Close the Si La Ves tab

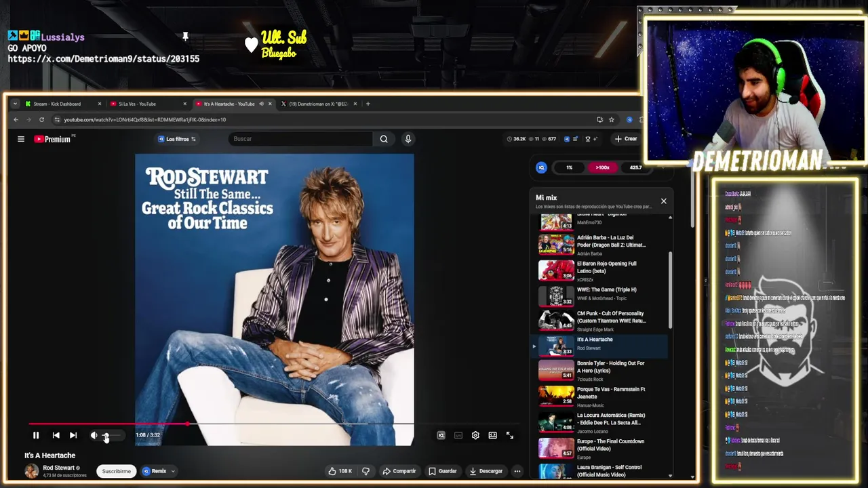click(184, 104)
